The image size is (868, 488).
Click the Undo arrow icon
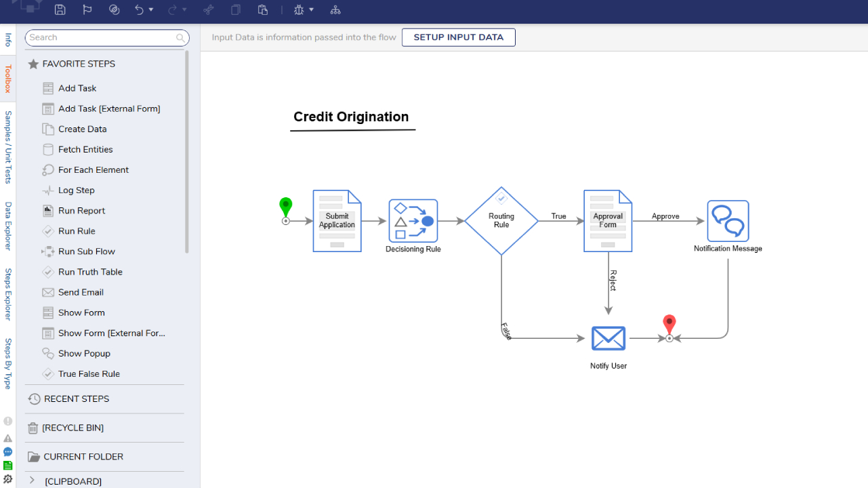[x=139, y=9]
